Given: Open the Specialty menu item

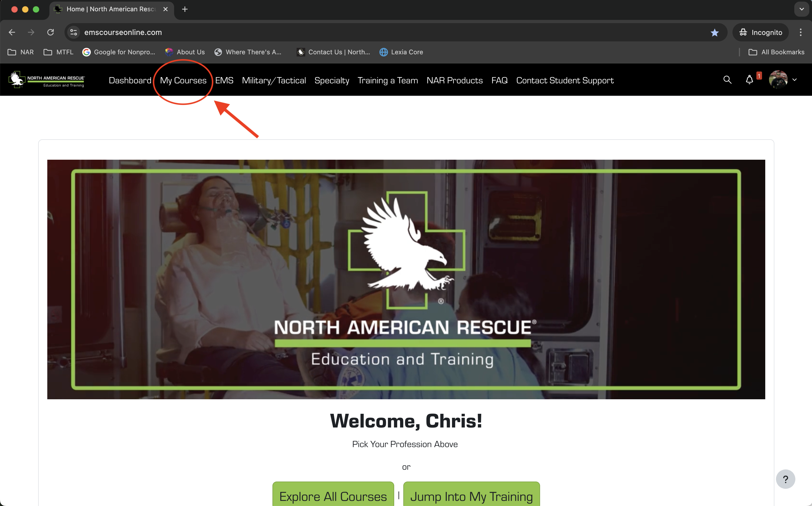Looking at the screenshot, I should [x=332, y=80].
